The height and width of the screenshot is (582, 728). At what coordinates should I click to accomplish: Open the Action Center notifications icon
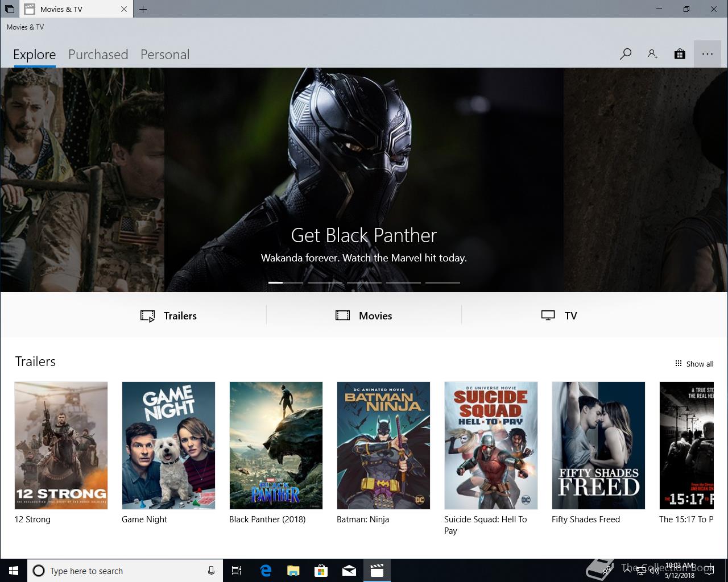709,571
